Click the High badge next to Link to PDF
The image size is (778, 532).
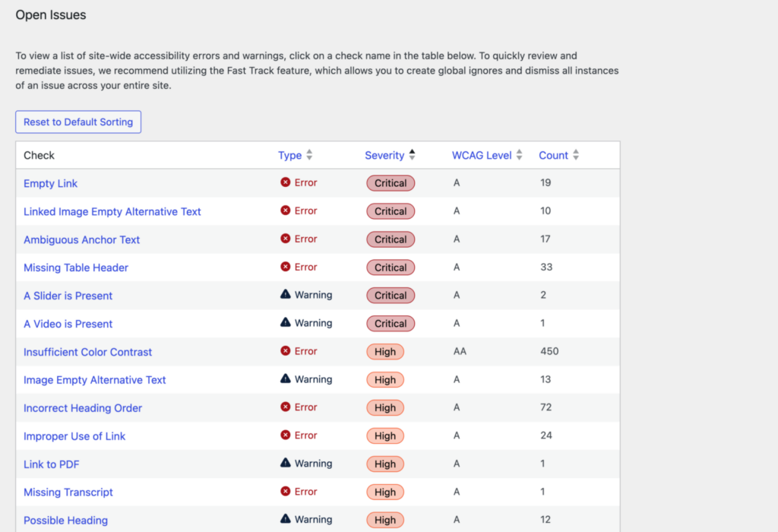click(385, 464)
